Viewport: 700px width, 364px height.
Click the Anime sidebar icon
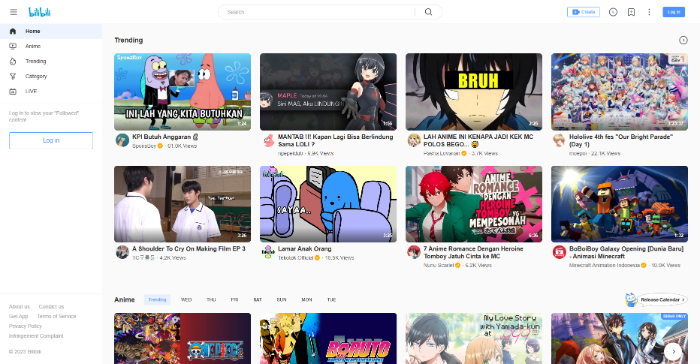pos(13,46)
